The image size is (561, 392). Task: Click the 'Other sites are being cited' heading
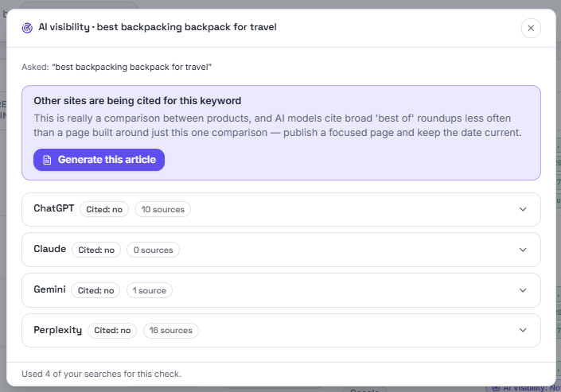[x=138, y=101]
